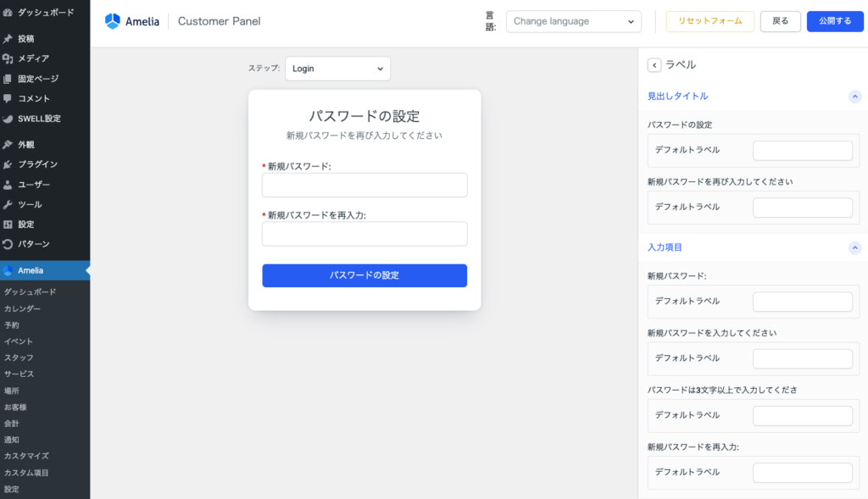The width and height of the screenshot is (868, 499).
Task: Click the コメント speech bubble icon
Action: click(8, 98)
